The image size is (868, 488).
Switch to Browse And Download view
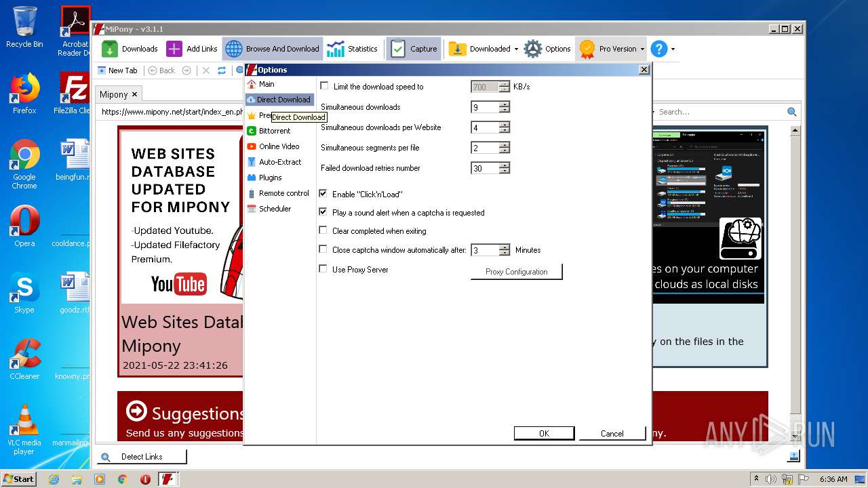(273, 49)
